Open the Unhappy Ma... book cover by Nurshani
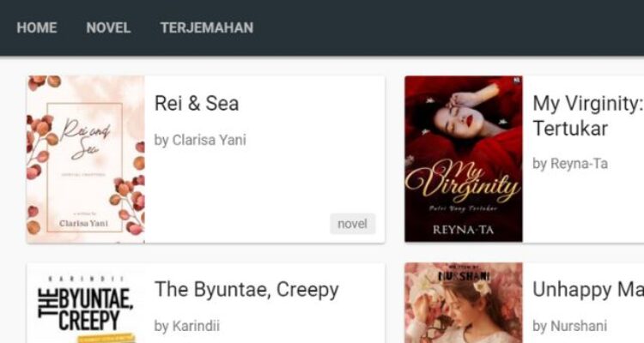Viewport: 644px width, 343px height. click(x=464, y=303)
